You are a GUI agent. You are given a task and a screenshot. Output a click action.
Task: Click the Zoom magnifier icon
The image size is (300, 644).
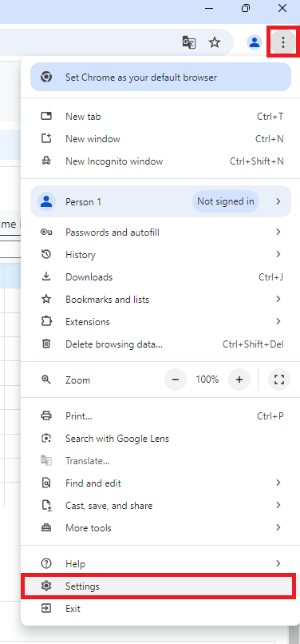tap(46, 380)
